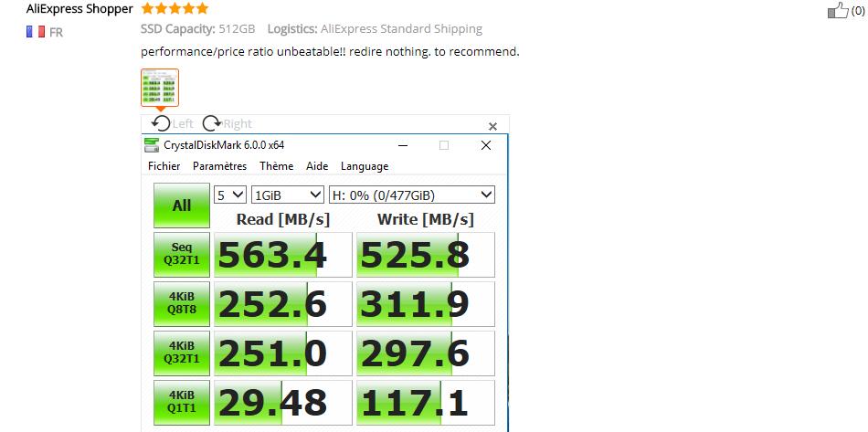Run the All benchmark tests button
Screen dimensions: 868x432
click(x=182, y=205)
